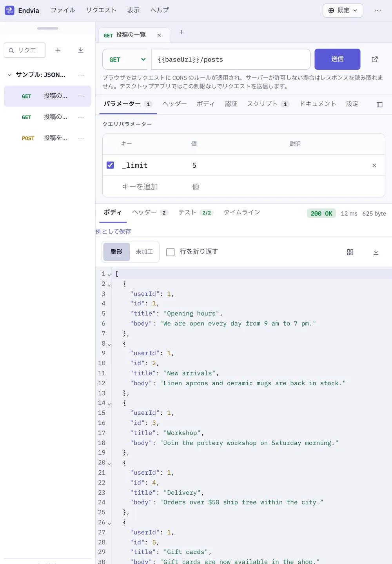Switch to the request ボディ tab
The image size is (392, 564).
205,104
